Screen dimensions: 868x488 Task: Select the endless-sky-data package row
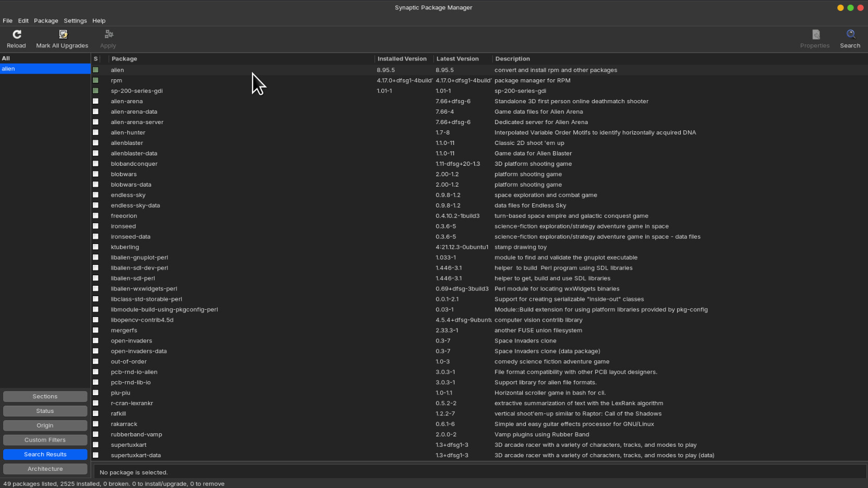tap(479, 205)
